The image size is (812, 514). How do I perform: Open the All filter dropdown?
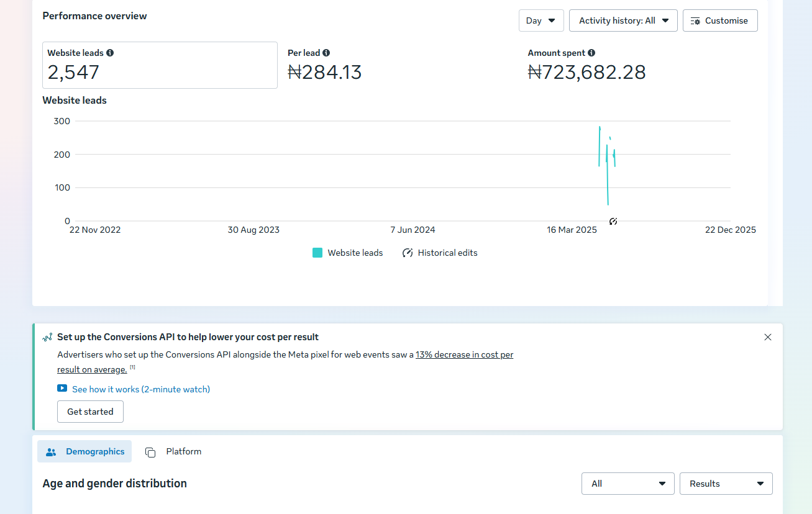tap(628, 484)
